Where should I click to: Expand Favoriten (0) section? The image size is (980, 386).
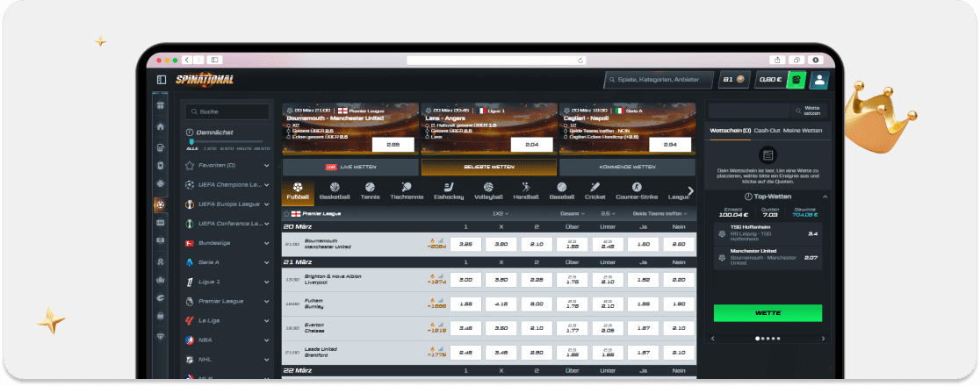point(267,166)
